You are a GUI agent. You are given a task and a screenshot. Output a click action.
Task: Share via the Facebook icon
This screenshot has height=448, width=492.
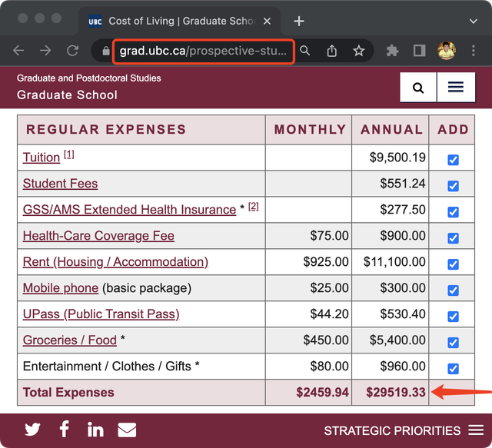tap(65, 429)
